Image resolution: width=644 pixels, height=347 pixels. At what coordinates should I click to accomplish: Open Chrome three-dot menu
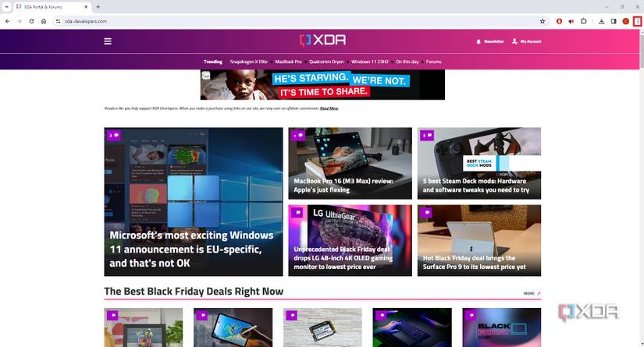tap(637, 21)
